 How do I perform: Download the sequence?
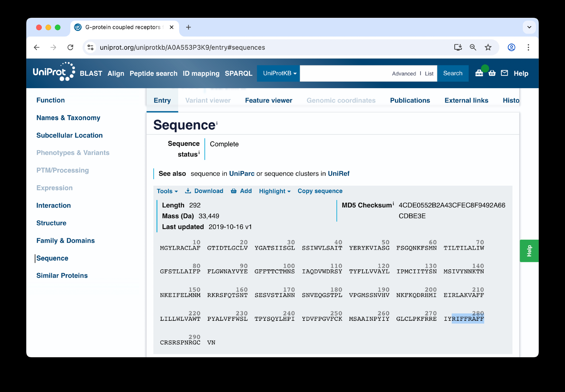pyautogui.click(x=204, y=191)
